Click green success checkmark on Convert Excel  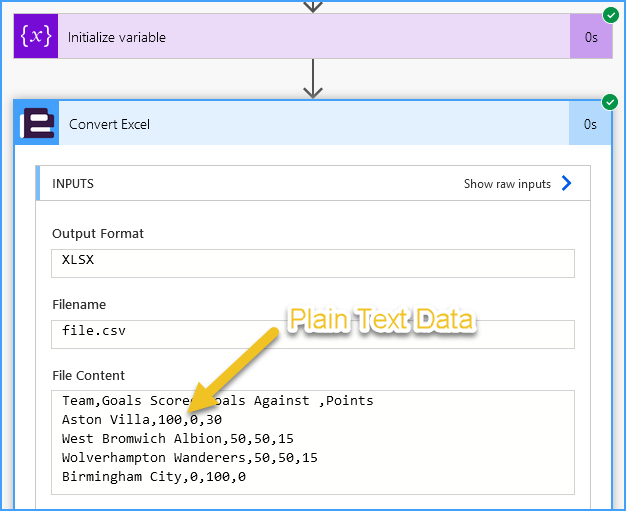coord(610,102)
